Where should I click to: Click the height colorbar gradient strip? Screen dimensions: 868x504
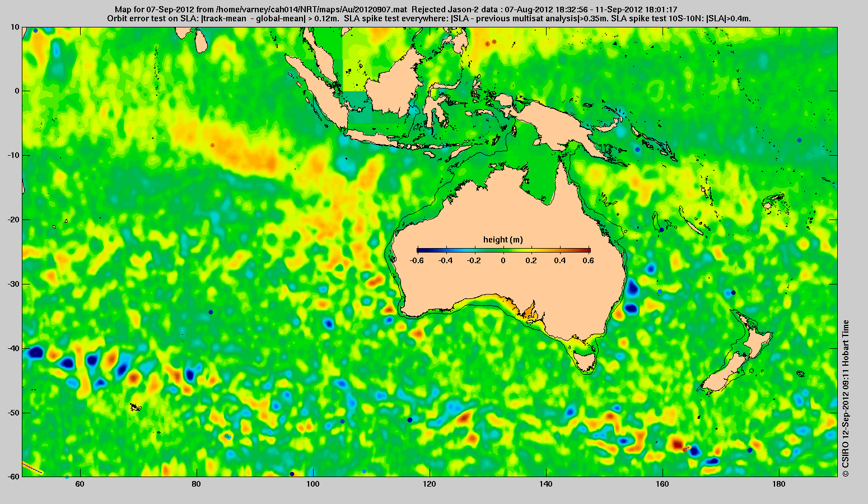(503, 250)
